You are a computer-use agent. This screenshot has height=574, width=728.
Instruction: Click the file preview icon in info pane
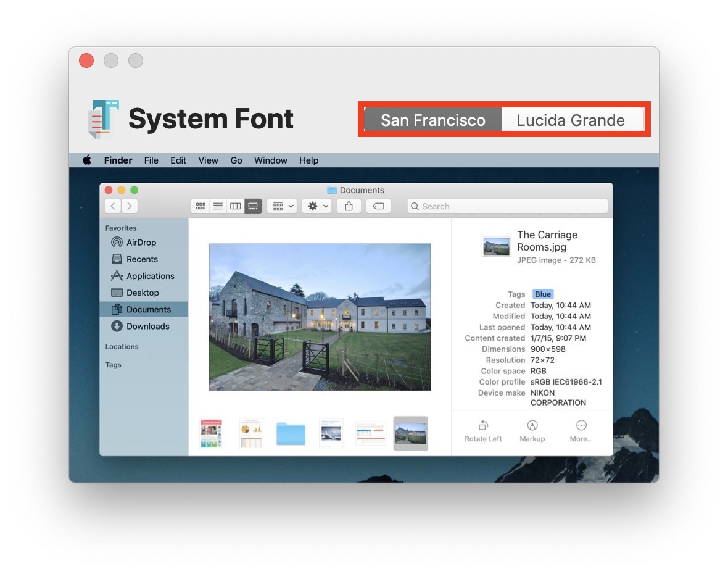[x=496, y=247]
